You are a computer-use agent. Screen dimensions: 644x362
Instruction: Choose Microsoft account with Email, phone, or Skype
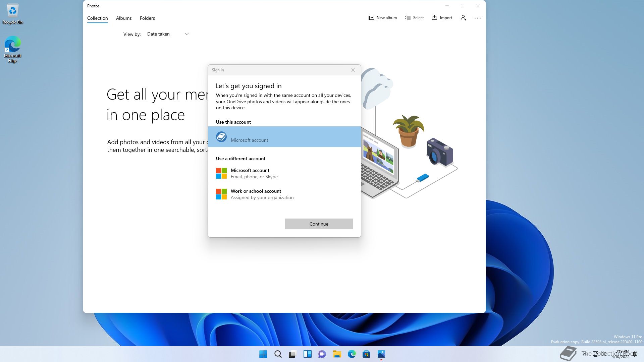tap(284, 173)
